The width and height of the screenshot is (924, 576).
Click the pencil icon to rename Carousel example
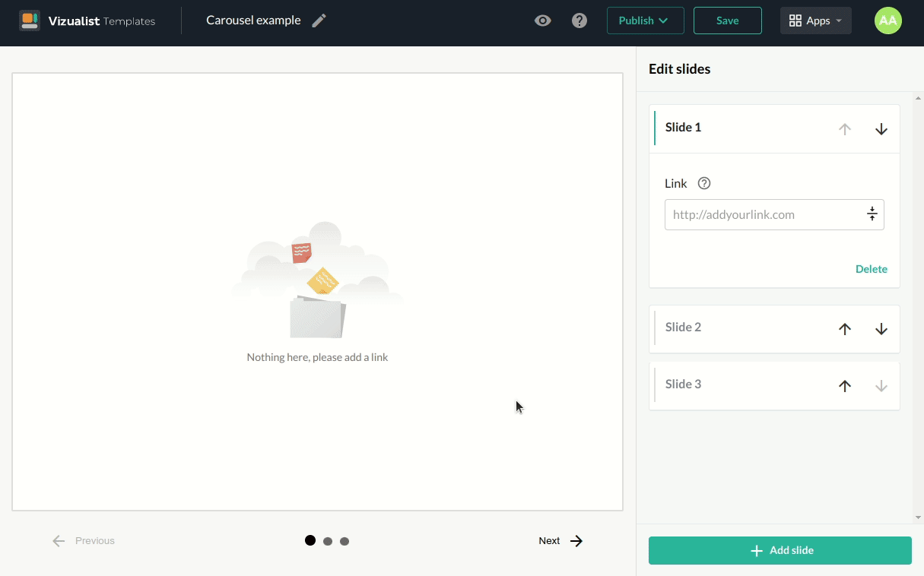[x=319, y=21]
